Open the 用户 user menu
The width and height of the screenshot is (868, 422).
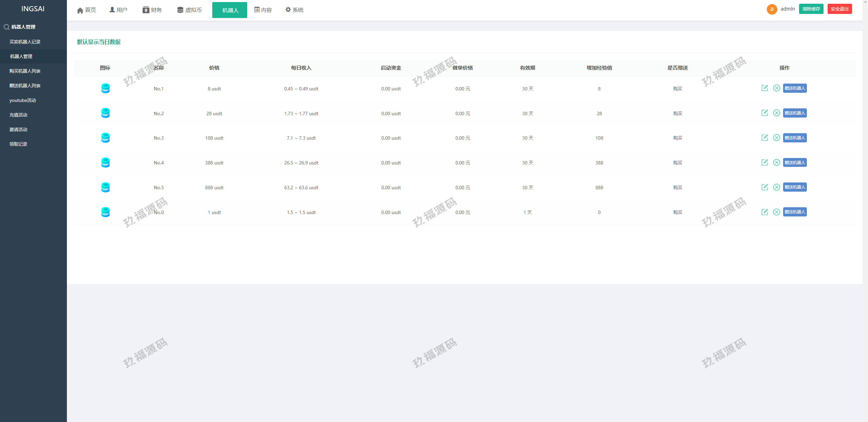coord(118,10)
